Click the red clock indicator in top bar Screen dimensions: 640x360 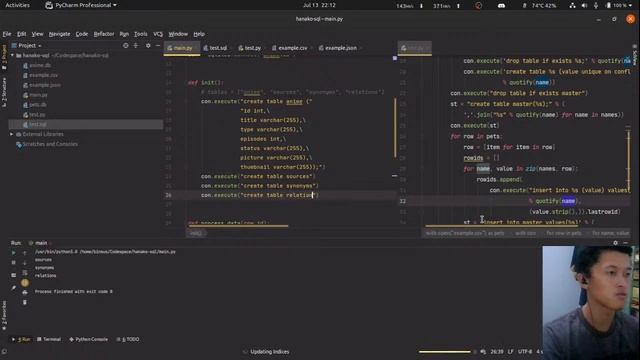click(478, 6)
